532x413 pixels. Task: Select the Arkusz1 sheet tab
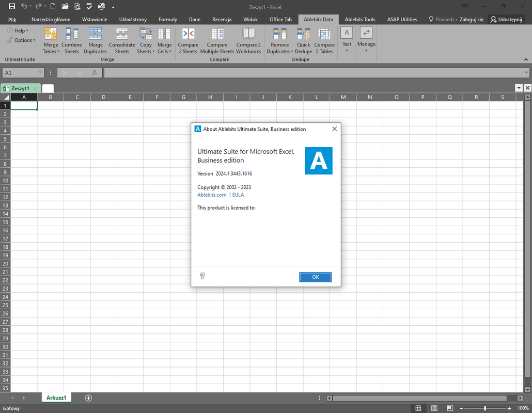click(x=56, y=398)
